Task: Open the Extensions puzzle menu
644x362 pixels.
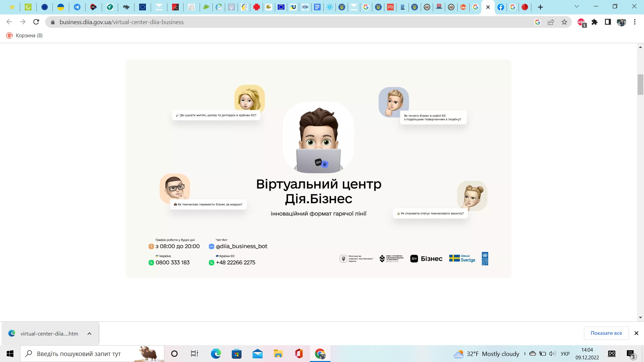Action: pos(595,22)
